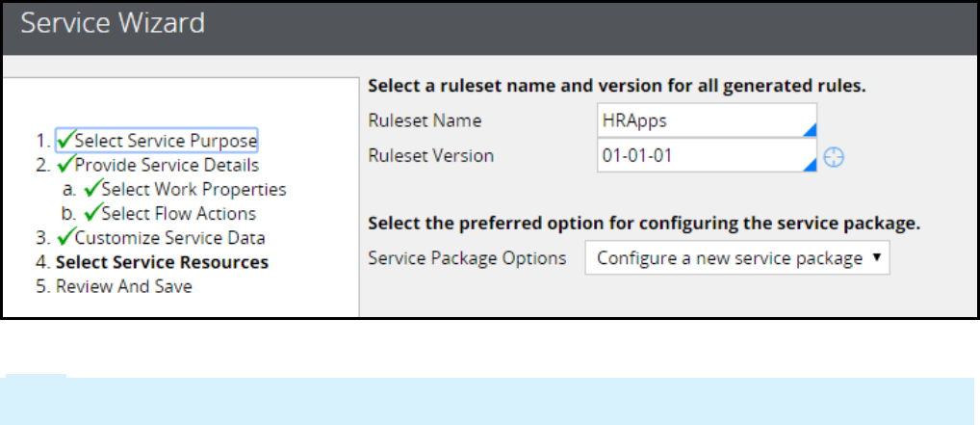
Task: Choose the Review And Save step
Action: (124, 286)
